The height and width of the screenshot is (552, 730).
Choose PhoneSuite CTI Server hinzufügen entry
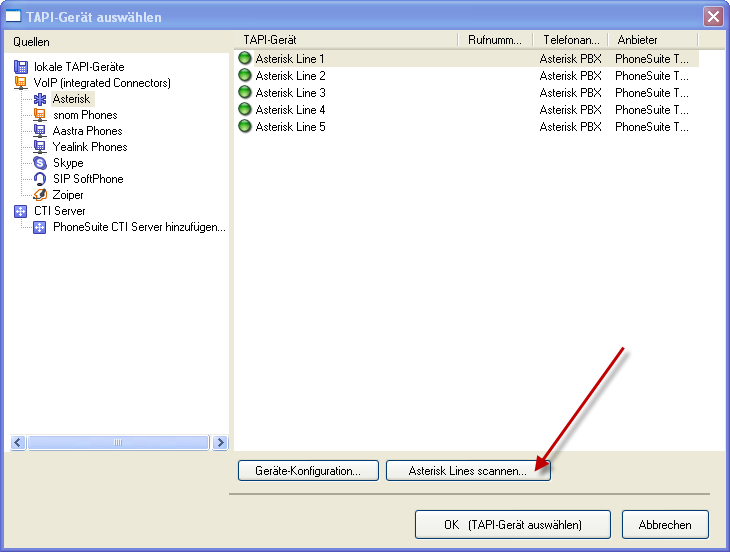pos(139,227)
